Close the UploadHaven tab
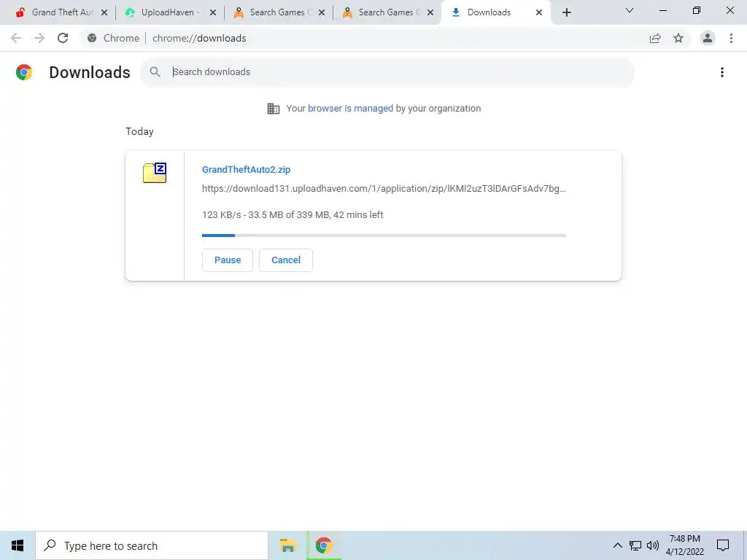The height and width of the screenshot is (560, 747). (x=213, y=12)
